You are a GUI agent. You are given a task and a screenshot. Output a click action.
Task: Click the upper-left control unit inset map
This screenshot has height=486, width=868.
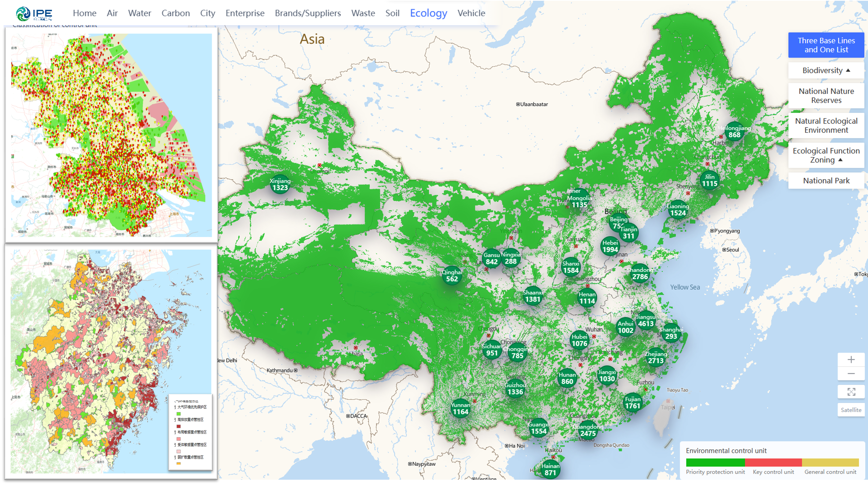point(111,135)
